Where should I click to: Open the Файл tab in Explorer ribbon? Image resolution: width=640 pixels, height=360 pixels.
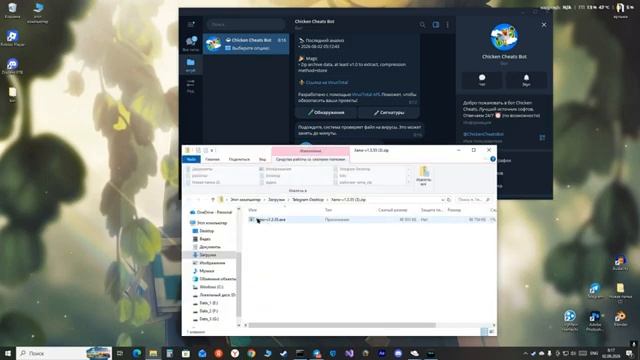(191, 159)
